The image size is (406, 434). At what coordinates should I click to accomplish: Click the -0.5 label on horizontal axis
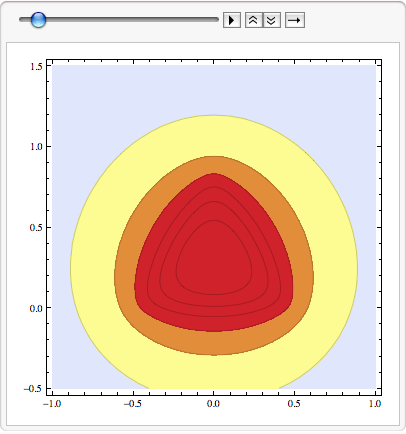[x=133, y=404]
